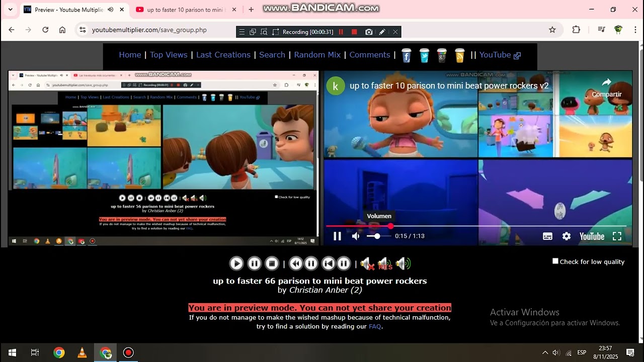
Task: Go back in the browser
Action: (12, 30)
